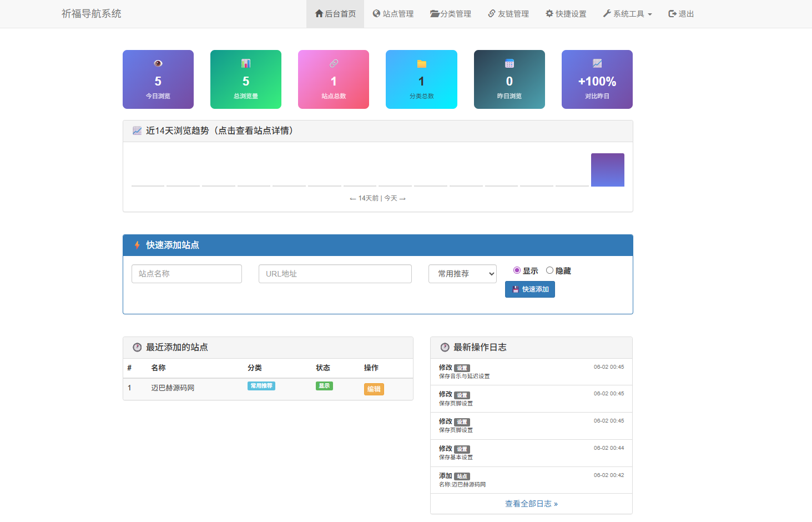Viewport: 812px width, 522px height.
Task: Click the clock icon beside 最新操作日志
Action: [445, 347]
